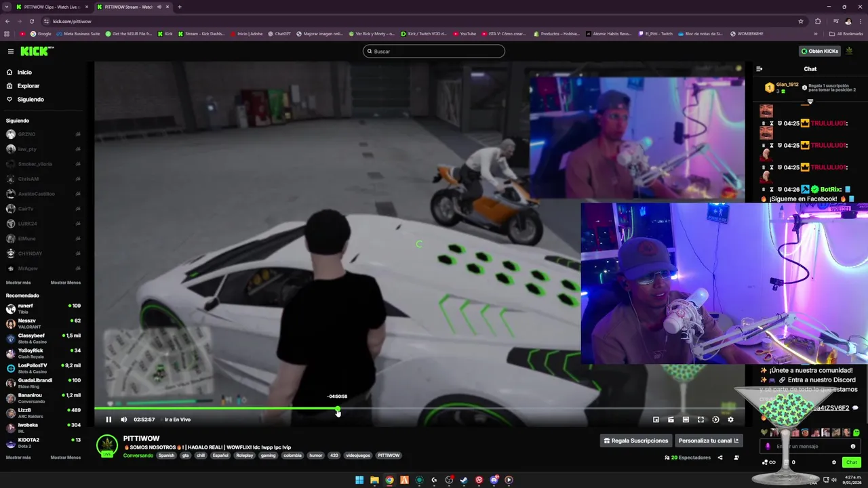Click Personaliza tu canal button
The width and height of the screenshot is (868, 488).
[709, 441]
